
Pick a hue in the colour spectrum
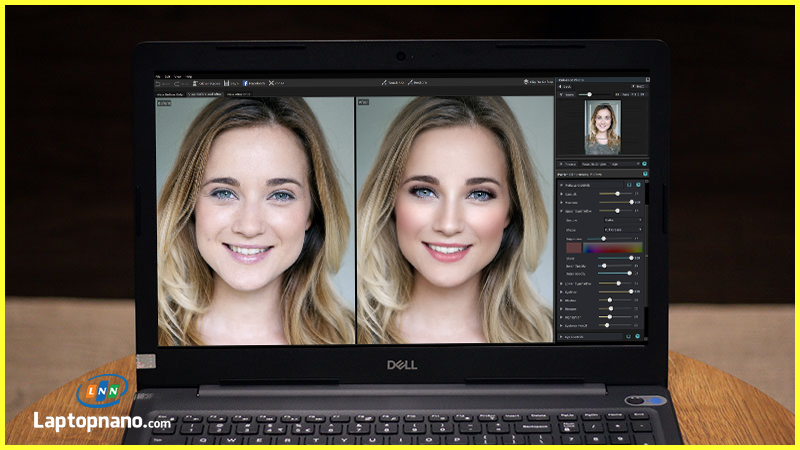coord(613,248)
